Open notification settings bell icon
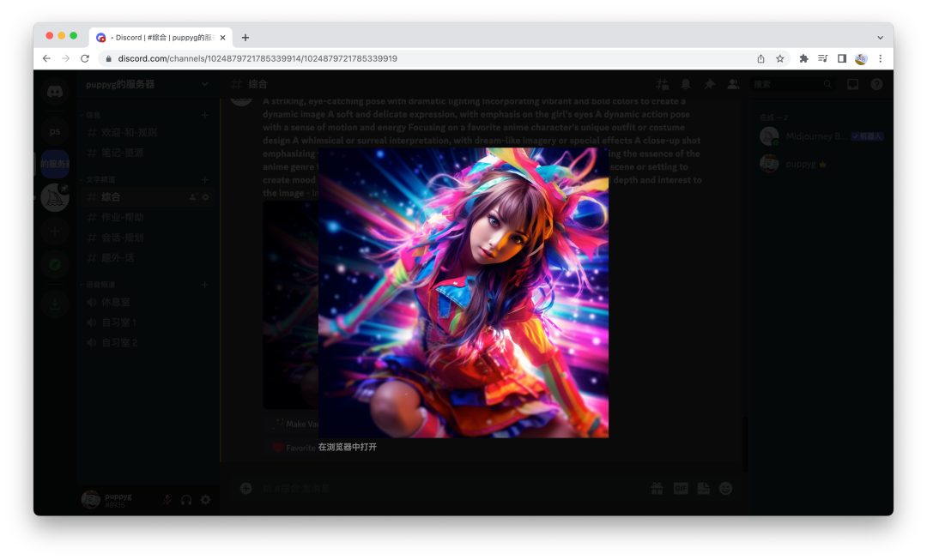Viewport: 927px width, 560px height. tap(686, 84)
